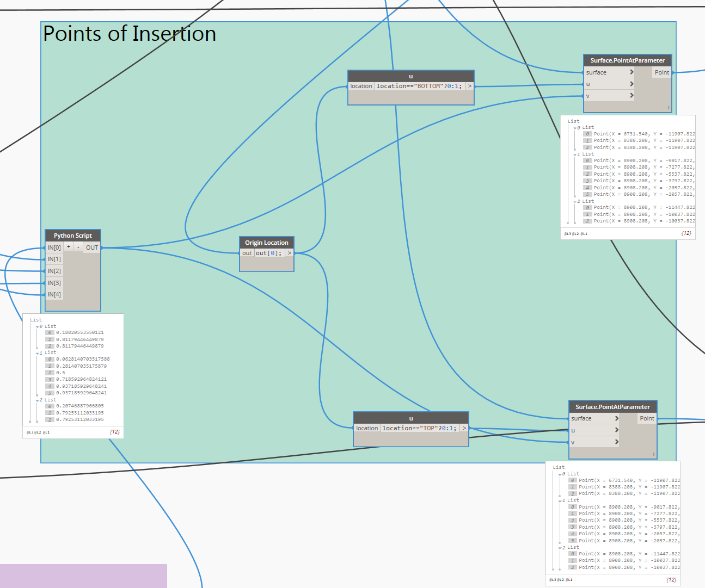Open the v port chevron on upper Surface.PointAtParameter
This screenshot has height=588, width=705.
pos(632,96)
